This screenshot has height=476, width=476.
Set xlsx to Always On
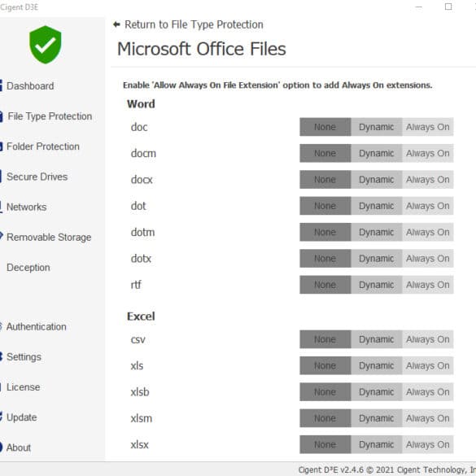(428, 444)
